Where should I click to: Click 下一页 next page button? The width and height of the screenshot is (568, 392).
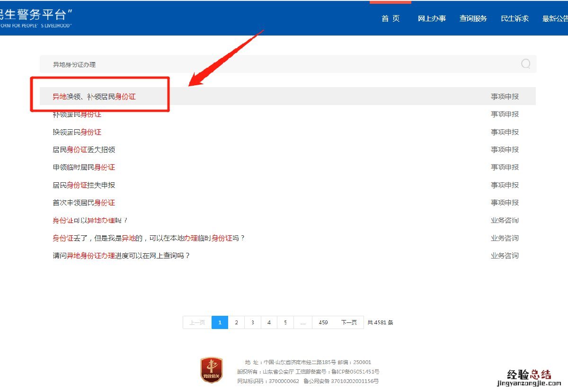349,322
